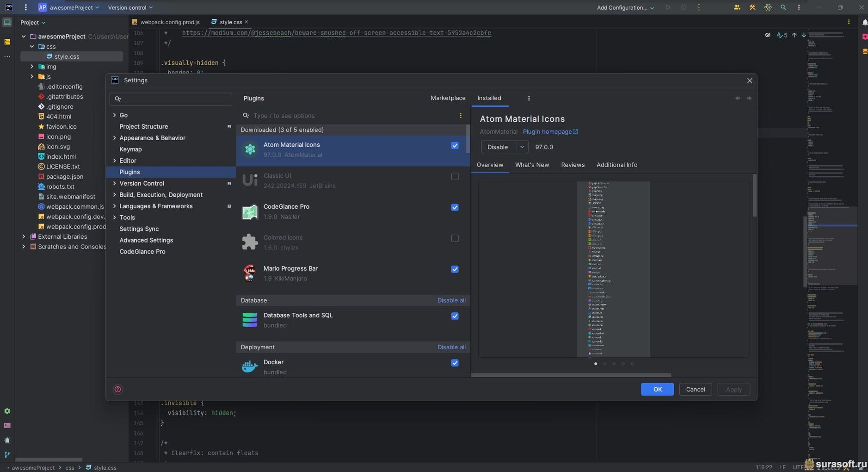
Task: Open the Disable button dropdown arrow
Action: (x=522, y=147)
